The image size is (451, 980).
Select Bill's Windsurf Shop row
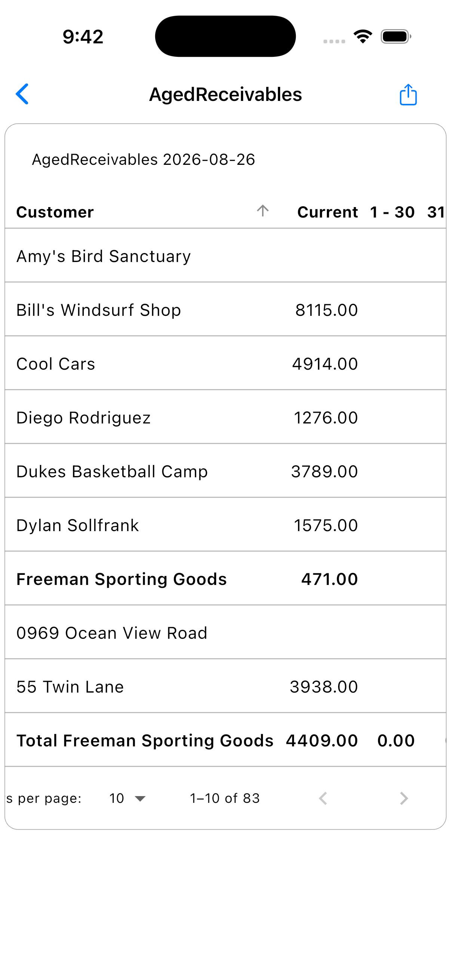point(225,309)
